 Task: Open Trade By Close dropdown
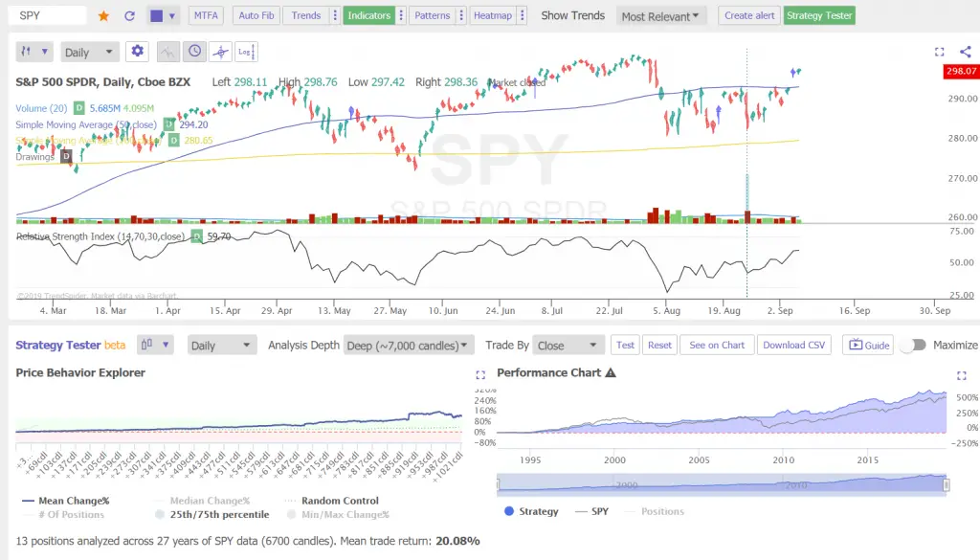(x=568, y=345)
